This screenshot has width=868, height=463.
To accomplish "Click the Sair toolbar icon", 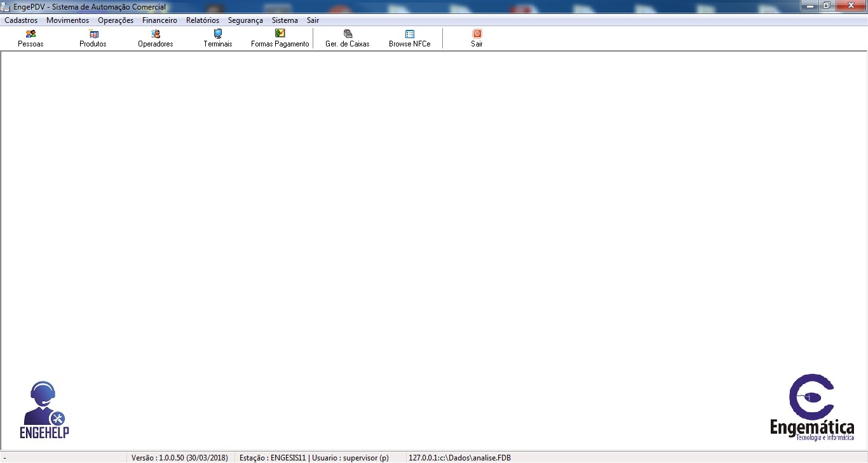I will click(477, 38).
